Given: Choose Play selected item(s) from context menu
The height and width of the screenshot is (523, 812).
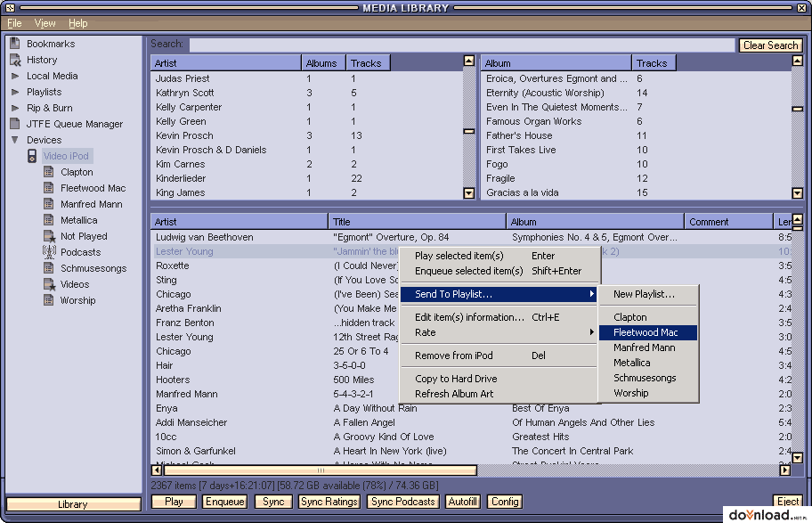Looking at the screenshot, I should coord(499,256).
